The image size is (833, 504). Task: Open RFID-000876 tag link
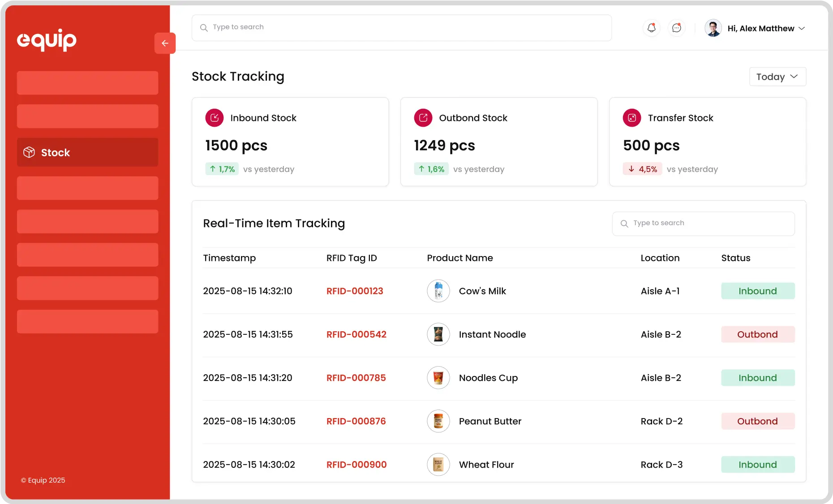(356, 421)
